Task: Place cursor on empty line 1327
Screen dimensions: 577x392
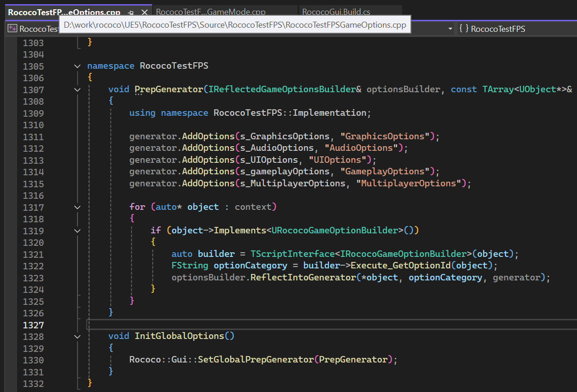Action: 184,325
